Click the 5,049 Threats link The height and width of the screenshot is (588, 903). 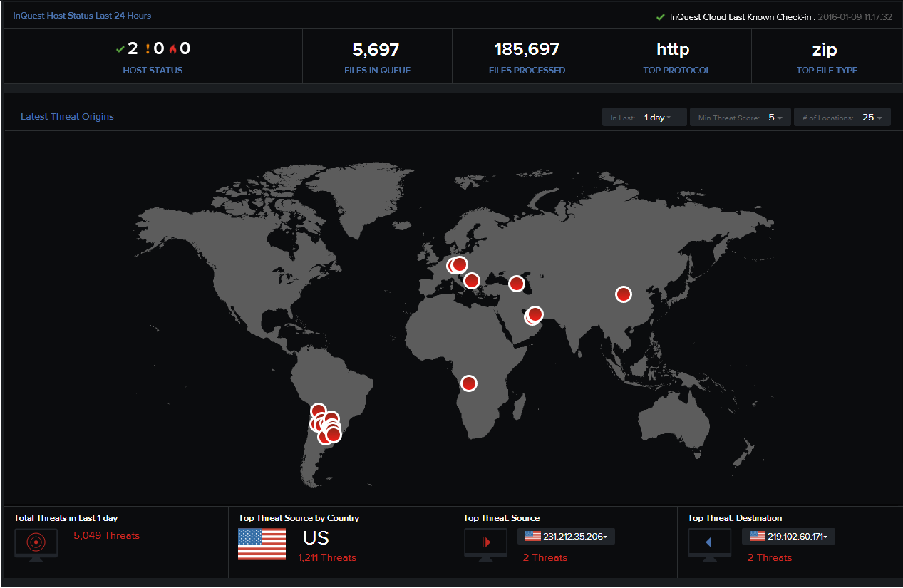[106, 535]
